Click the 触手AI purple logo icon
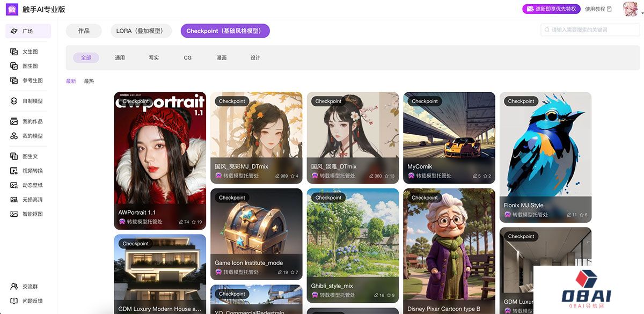 [12, 9]
